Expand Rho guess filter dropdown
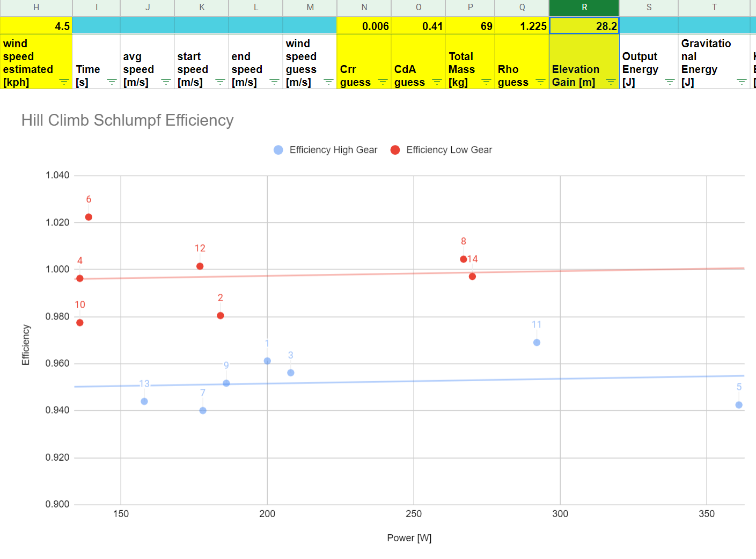The width and height of the screenshot is (756, 559). pyautogui.click(x=540, y=82)
